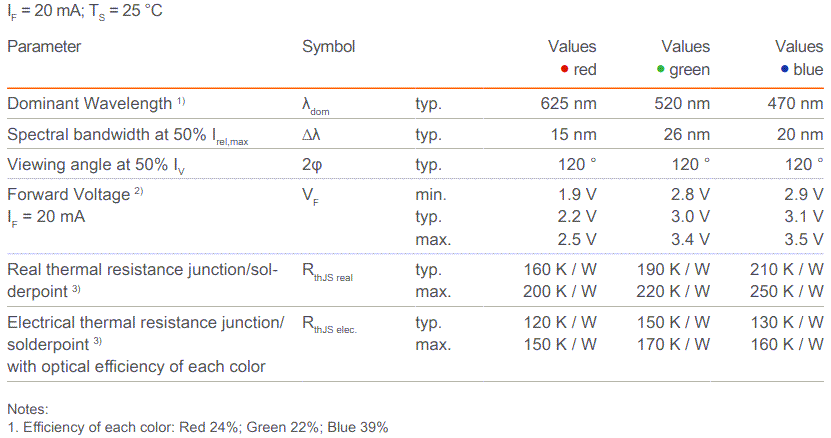
Task: Click the 26 nm bandwidth value
Action: point(686,134)
